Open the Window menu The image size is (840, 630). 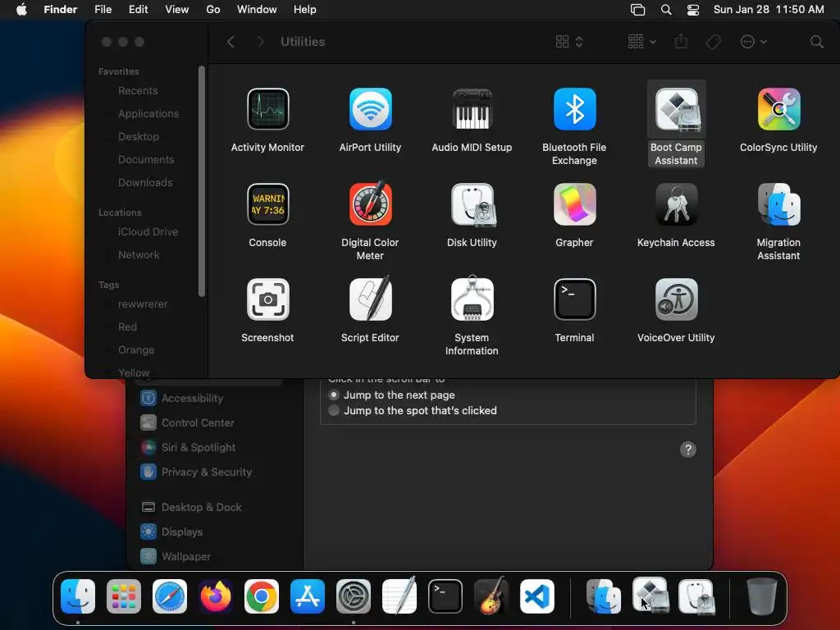pyautogui.click(x=257, y=10)
